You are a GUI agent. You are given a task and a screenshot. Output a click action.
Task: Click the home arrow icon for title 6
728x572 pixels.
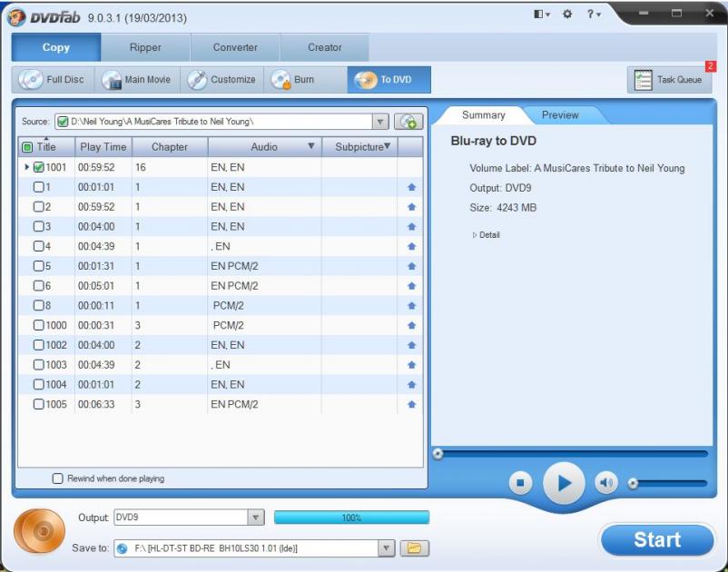[411, 286]
